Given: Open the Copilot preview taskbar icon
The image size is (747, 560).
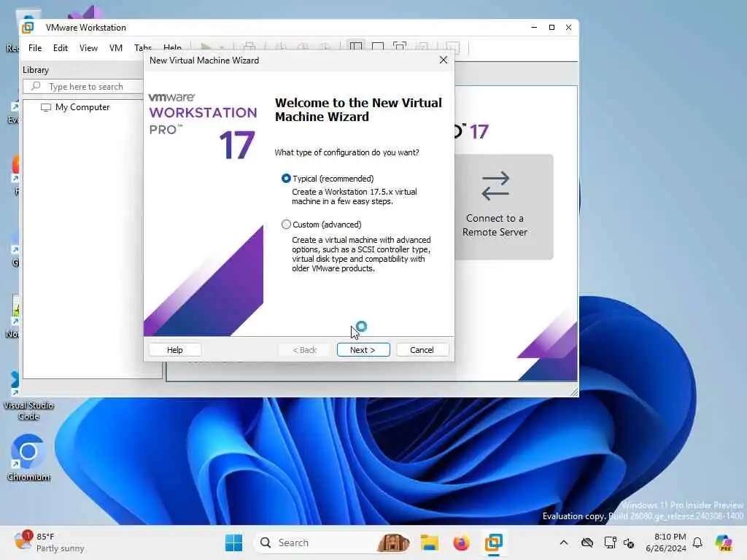Looking at the screenshot, I should (x=724, y=542).
